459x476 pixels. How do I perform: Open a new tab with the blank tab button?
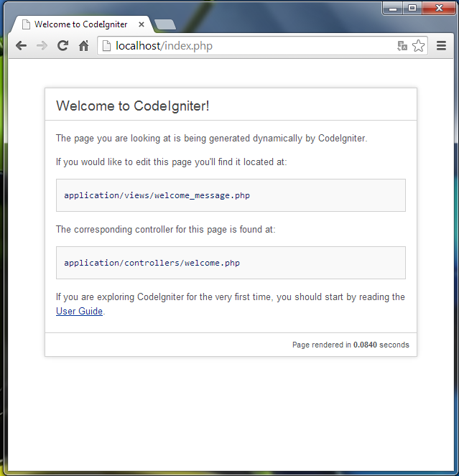coord(165,24)
